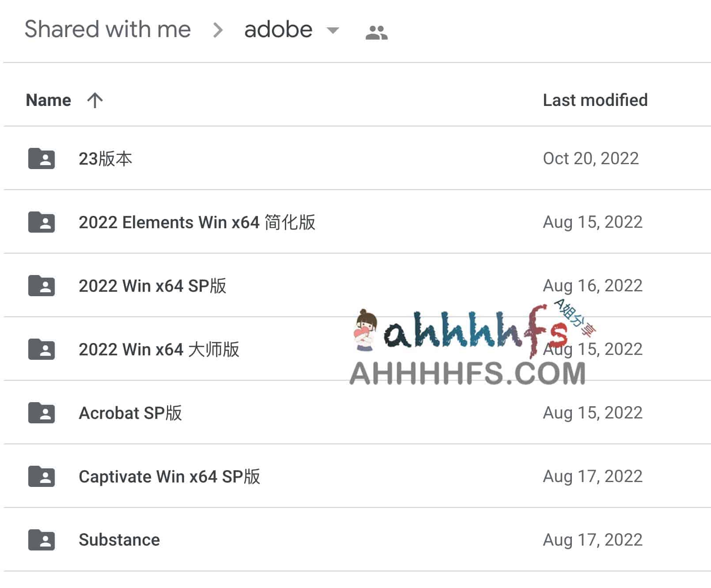This screenshot has width=711, height=588.
Task: Click the folder icon for 2022 Elements Win x64
Action: [x=42, y=222]
